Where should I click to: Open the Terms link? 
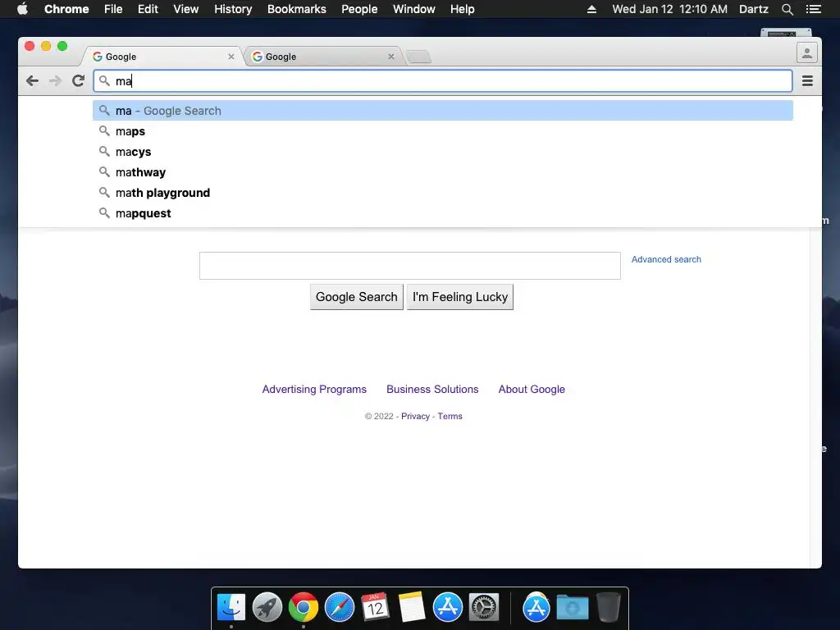(x=450, y=416)
